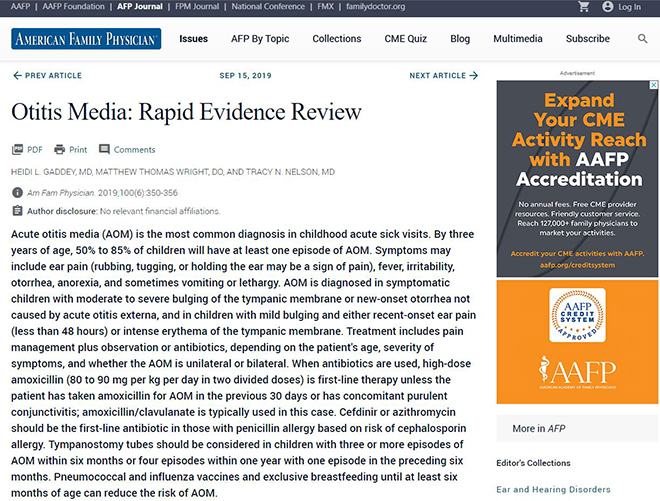Go to National Conference link

pos(268,7)
